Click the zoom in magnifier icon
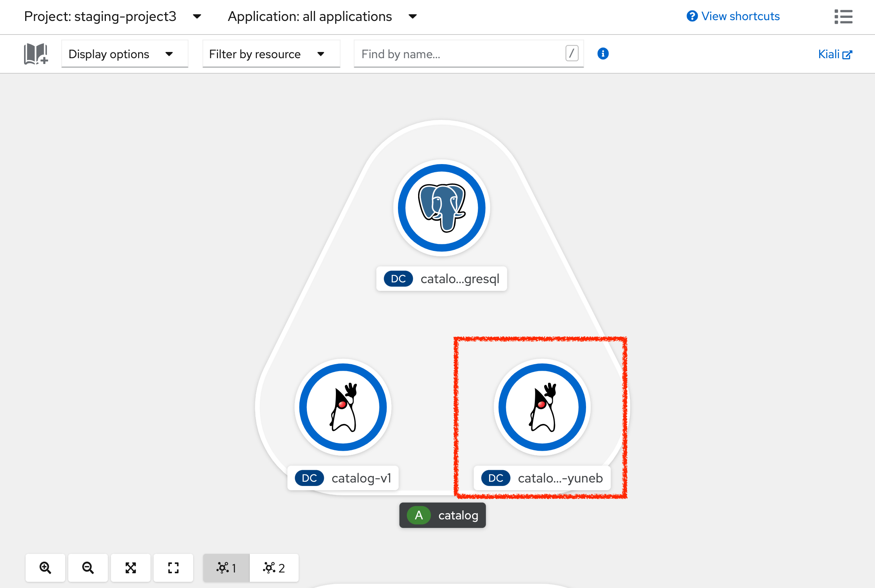Viewport: 875px width, 588px height. [x=45, y=568]
